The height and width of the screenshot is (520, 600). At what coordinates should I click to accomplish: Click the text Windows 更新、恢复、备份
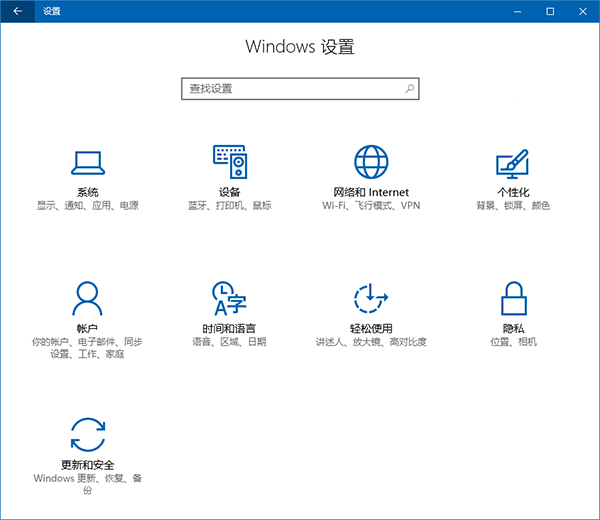click(x=88, y=484)
